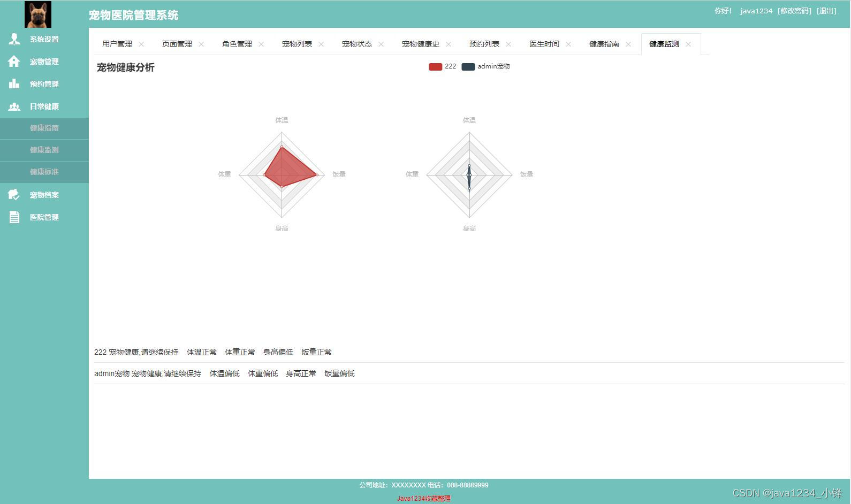This screenshot has width=851, height=504.
Task: Click the dog avatar logo
Action: pos(38,14)
